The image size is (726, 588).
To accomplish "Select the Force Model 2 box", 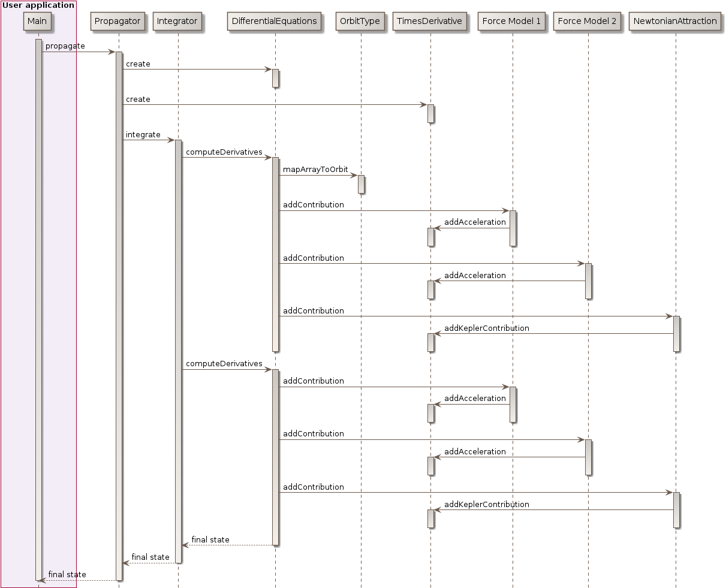I will click(588, 21).
